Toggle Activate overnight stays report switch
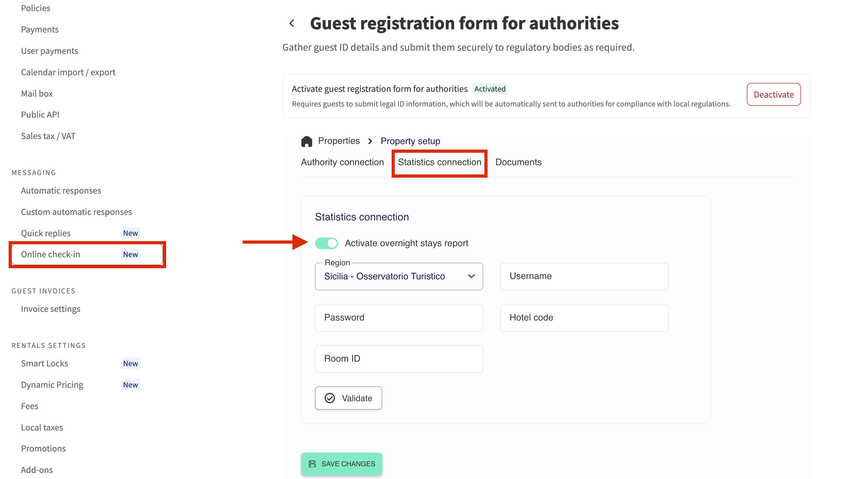Screen dimensions: 868x479 (x=326, y=243)
